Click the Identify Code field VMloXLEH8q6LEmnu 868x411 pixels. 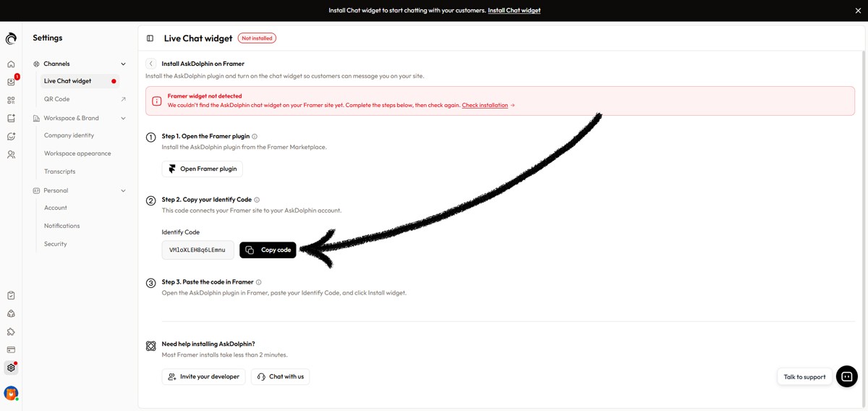tap(197, 250)
